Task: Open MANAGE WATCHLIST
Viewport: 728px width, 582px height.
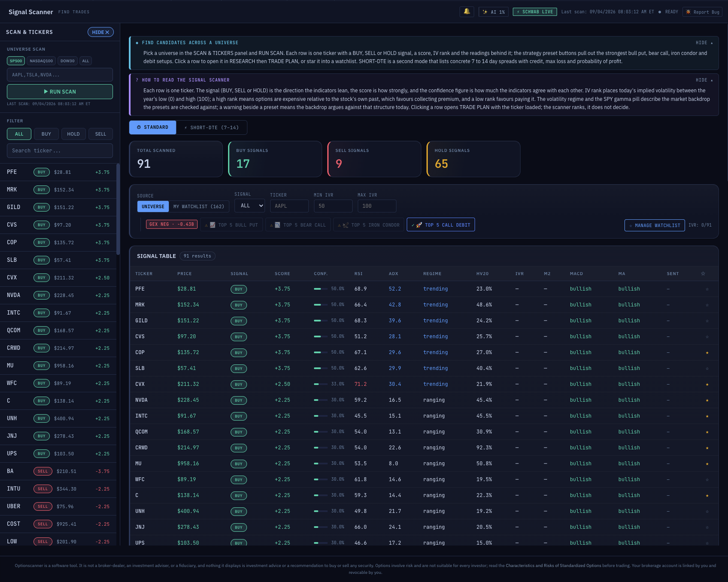Action: pyautogui.click(x=655, y=225)
